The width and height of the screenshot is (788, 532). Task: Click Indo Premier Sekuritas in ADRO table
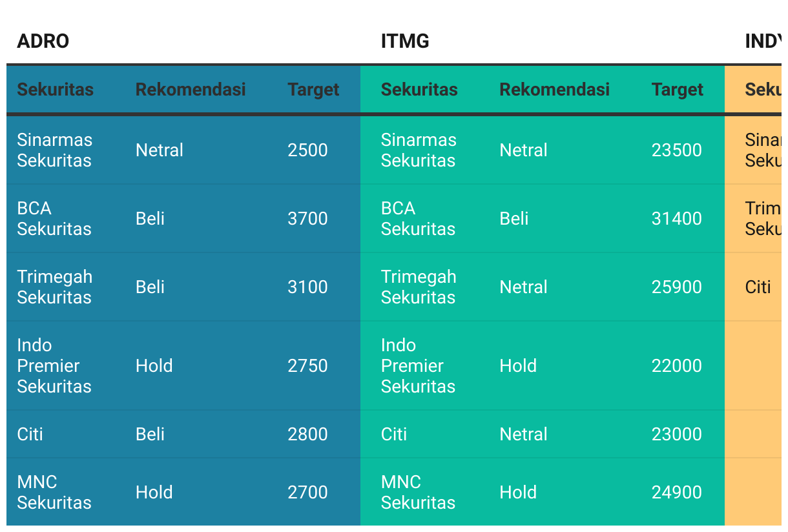coord(54,365)
